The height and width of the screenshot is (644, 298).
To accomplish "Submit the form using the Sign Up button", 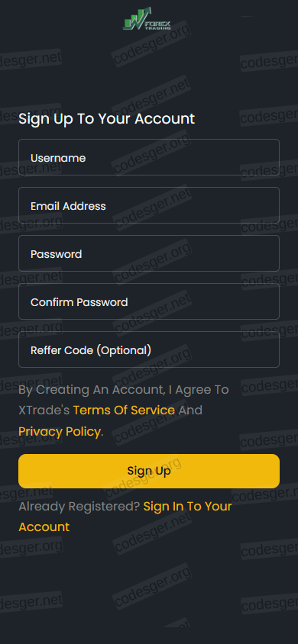I will [149, 471].
